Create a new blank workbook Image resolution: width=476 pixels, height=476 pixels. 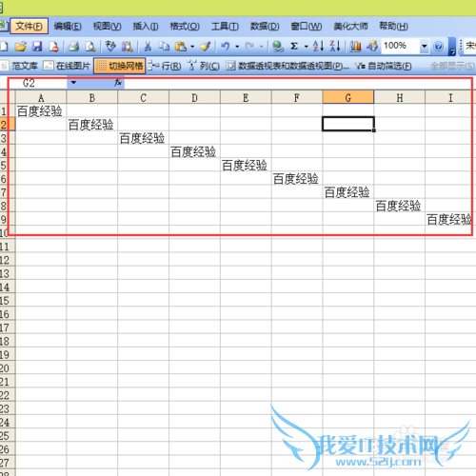[4, 47]
